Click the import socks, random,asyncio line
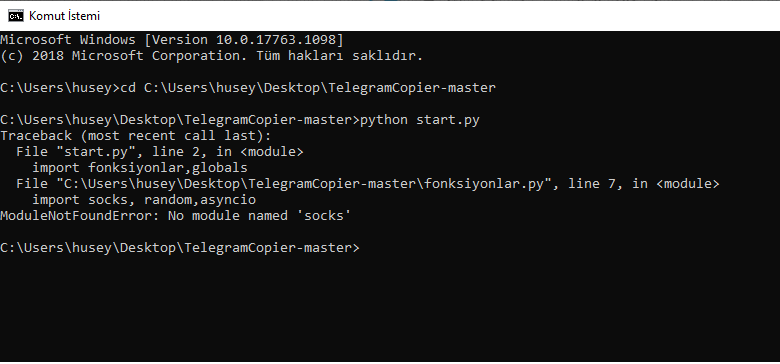Viewport: 780px width, 364px height. [144, 200]
